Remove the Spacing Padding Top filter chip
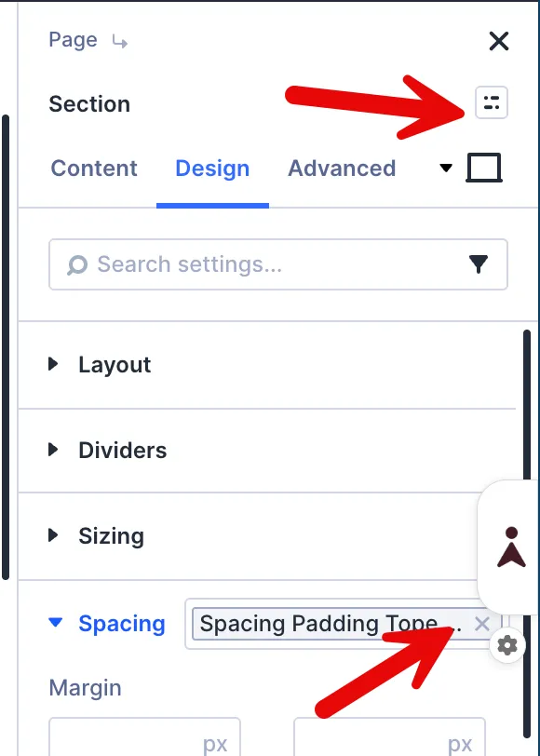Image resolution: width=540 pixels, height=756 pixels. [482, 624]
